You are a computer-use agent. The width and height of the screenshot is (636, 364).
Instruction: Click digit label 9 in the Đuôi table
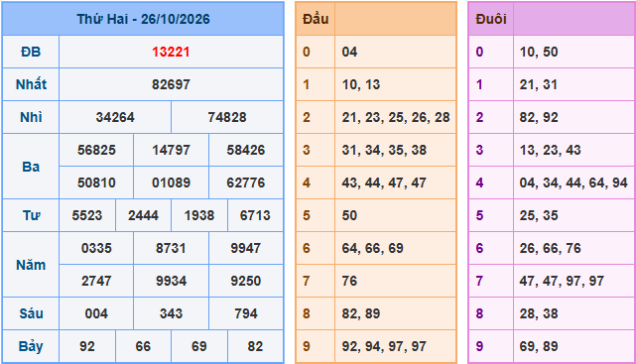click(x=479, y=346)
